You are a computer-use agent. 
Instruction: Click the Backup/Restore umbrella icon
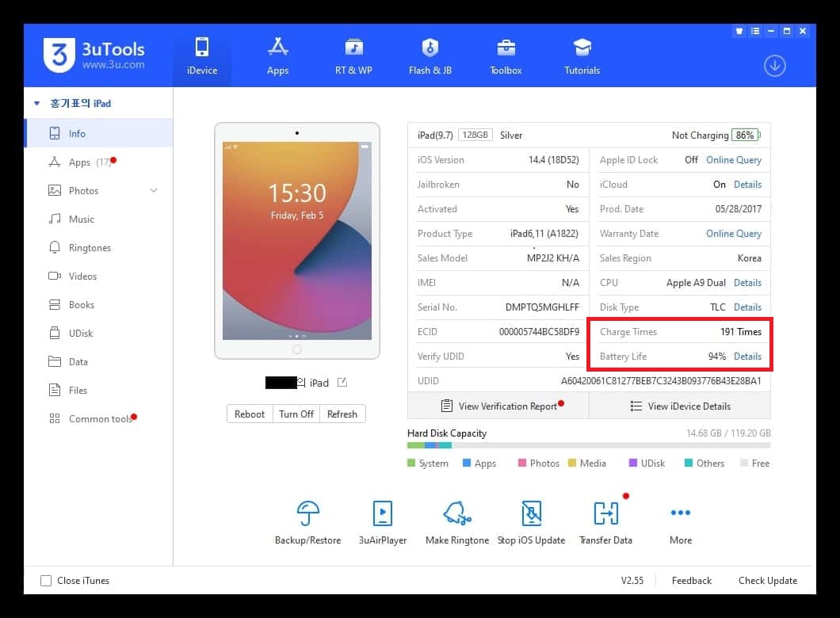pyautogui.click(x=307, y=513)
